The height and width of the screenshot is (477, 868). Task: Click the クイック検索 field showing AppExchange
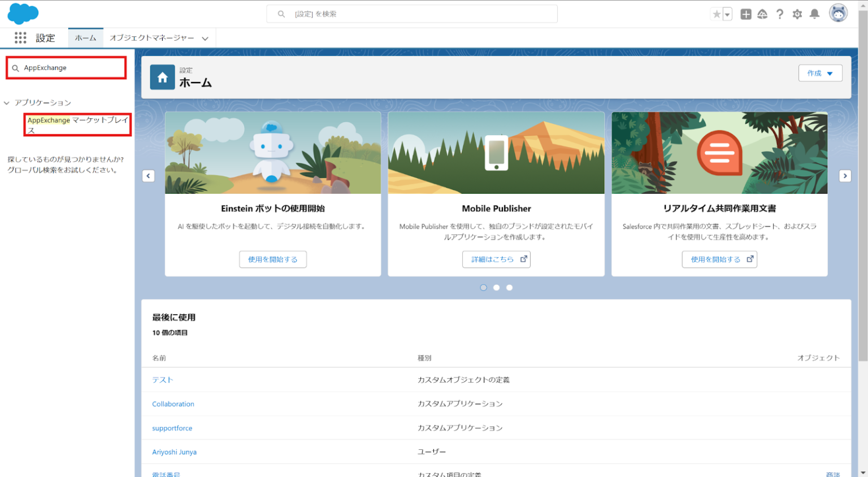pos(66,67)
